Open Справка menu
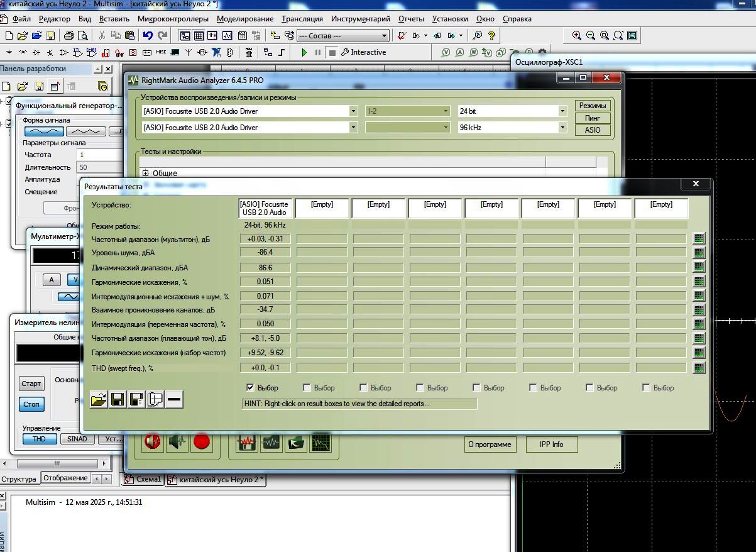Image resolution: width=756 pixels, height=552 pixels. (x=517, y=19)
